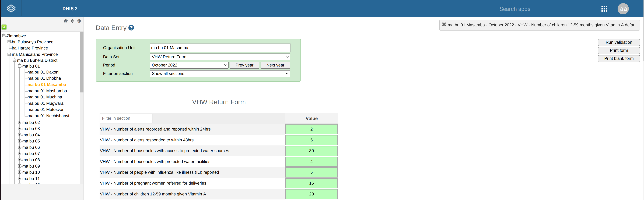Click the home icon above the tree

pyautogui.click(x=66, y=21)
